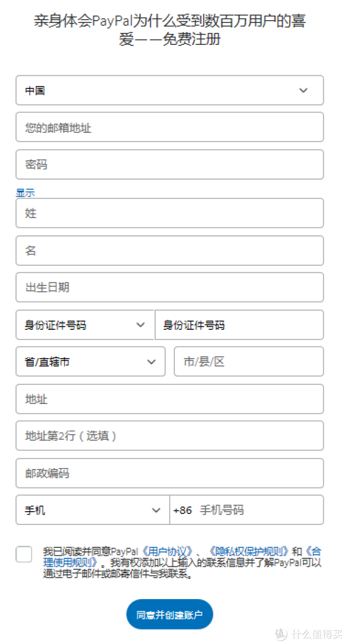345x644 pixels.
Task: Open the 中国 country dropdown
Action: (170, 90)
